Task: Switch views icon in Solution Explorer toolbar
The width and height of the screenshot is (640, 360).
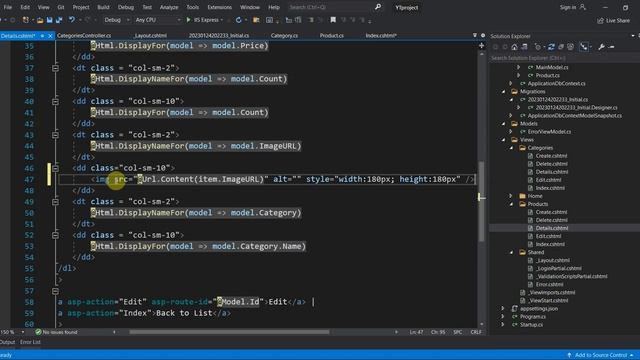Action: click(x=524, y=47)
